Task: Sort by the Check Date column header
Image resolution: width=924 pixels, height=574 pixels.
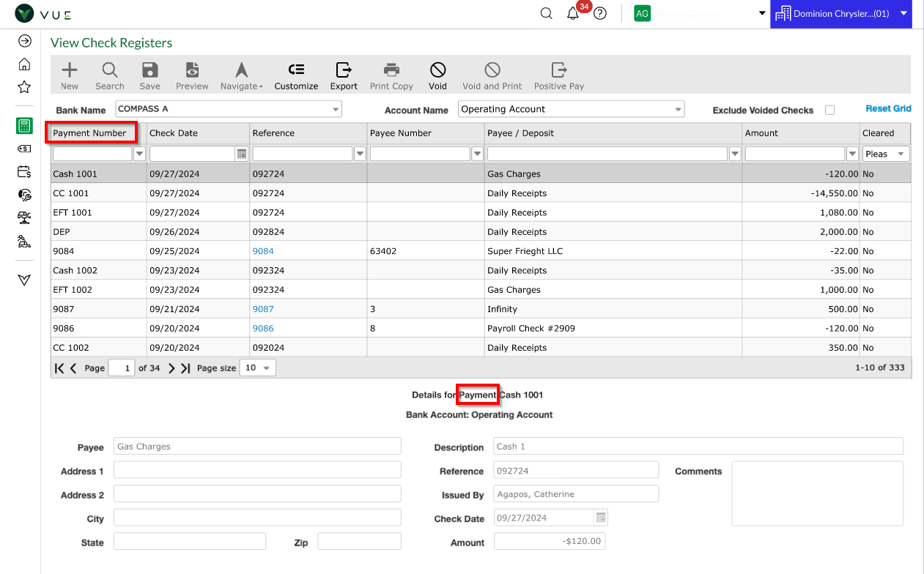Action: click(174, 133)
